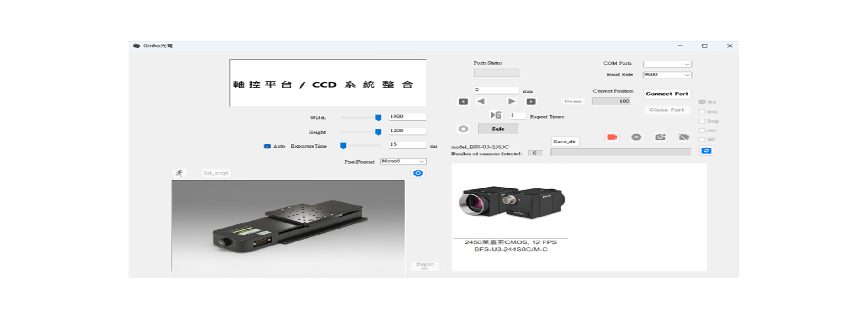
Task: Click the Width slider handle
Action: [x=378, y=118]
